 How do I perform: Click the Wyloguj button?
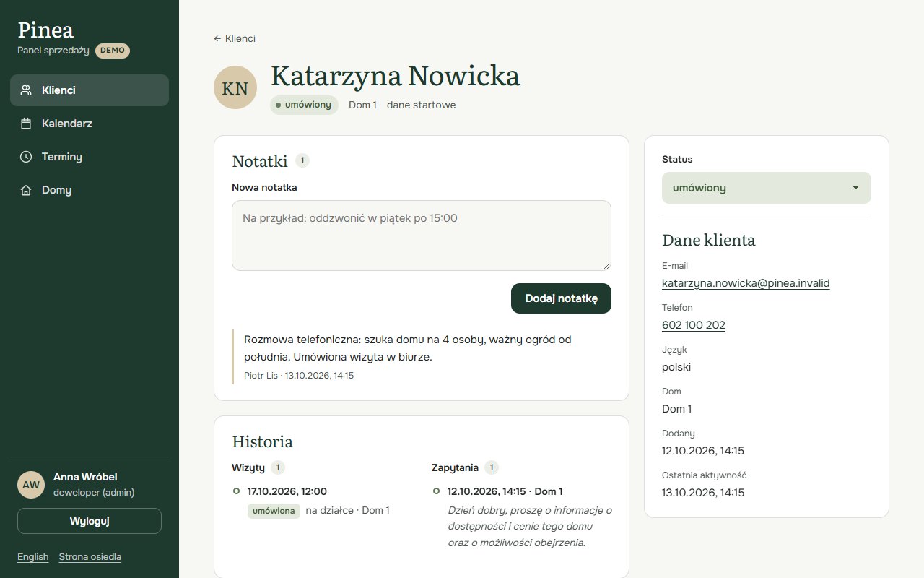90,521
